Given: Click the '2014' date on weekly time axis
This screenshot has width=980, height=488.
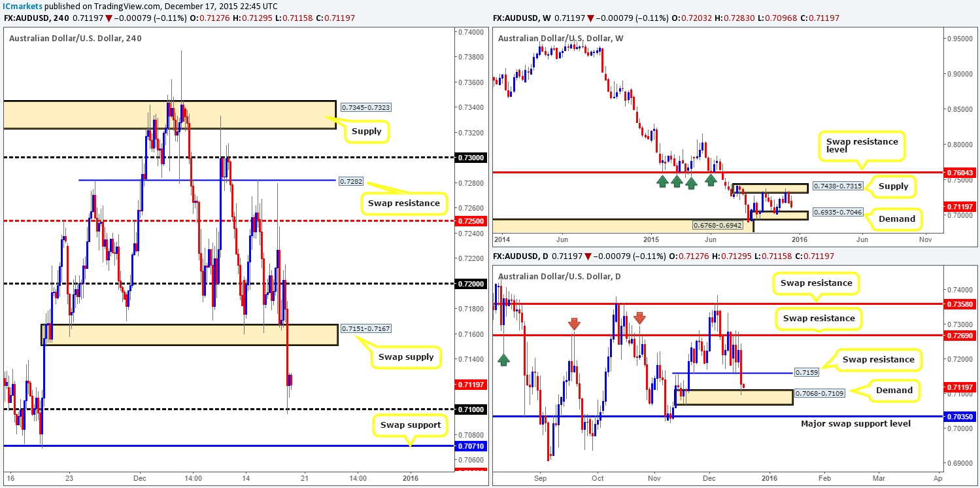Looking at the screenshot, I should pyautogui.click(x=503, y=240).
